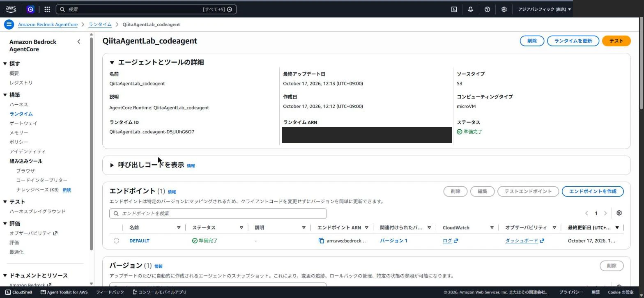Click the main page vertical scrollbar
Image resolution: width=644 pixels, height=298 pixels.
(x=642, y=64)
